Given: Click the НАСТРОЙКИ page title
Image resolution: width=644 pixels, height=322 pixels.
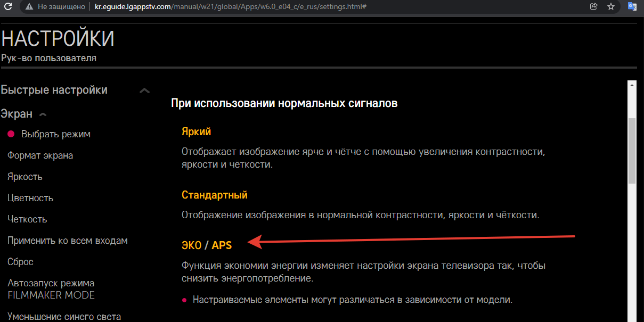Looking at the screenshot, I should (58, 39).
